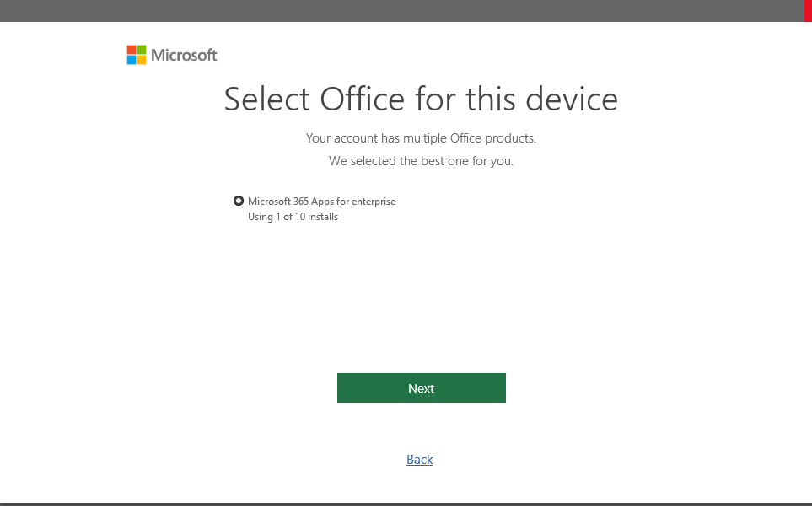The height and width of the screenshot is (506, 812).
Task: Click the Microsoft wordmark text
Action: 184,55
